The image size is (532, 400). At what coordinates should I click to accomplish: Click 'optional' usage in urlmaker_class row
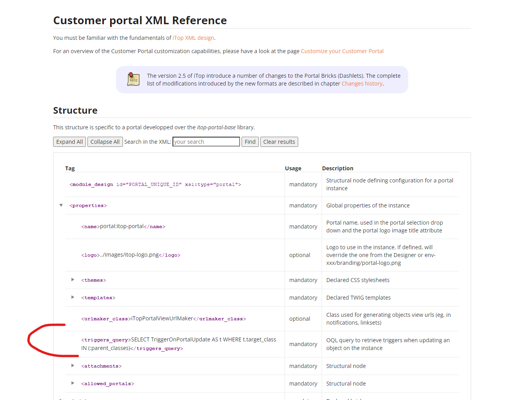(x=300, y=319)
